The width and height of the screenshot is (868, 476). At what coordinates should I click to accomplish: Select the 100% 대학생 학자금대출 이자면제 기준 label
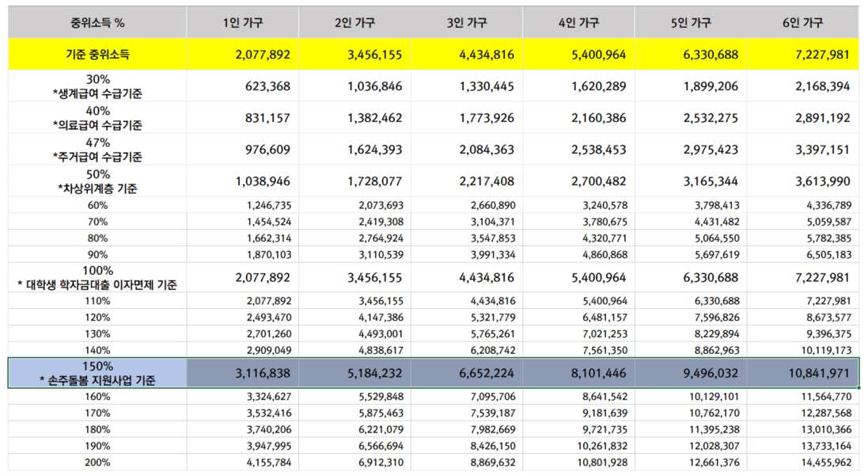click(97, 278)
